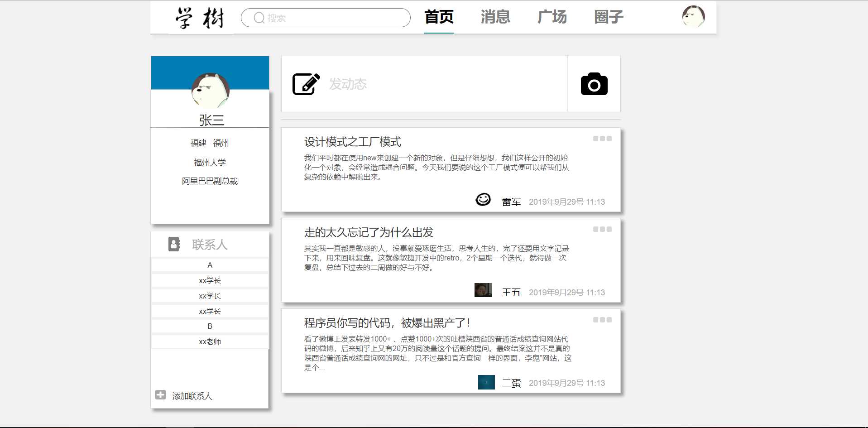Open more options on 程序员你写的代码 post
The width and height of the screenshot is (868, 428).
(x=602, y=320)
